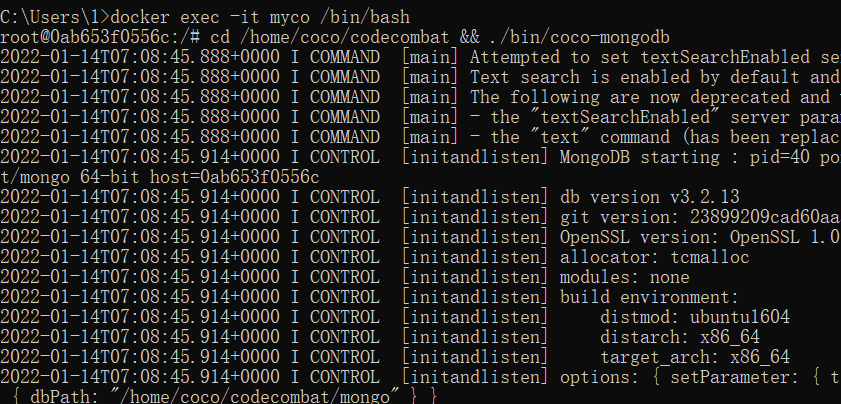Click the 'distmod: ubuntu1604' text

coord(695,316)
